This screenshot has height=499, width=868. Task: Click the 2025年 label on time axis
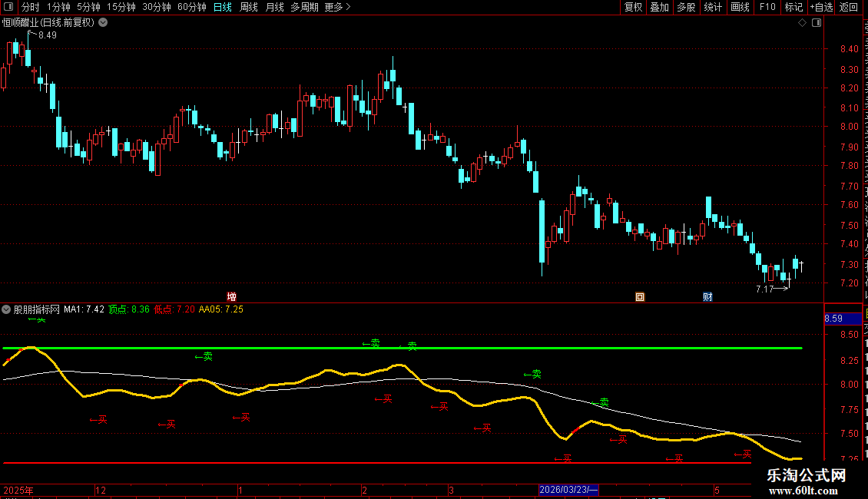click(x=18, y=490)
